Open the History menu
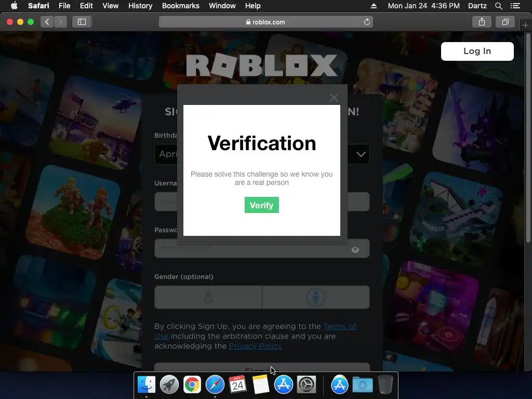Viewport: 532px width, 399px height. point(140,6)
